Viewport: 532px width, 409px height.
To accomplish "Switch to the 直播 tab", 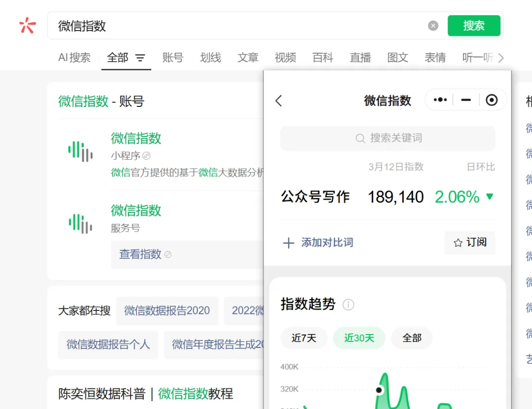I will tap(360, 58).
